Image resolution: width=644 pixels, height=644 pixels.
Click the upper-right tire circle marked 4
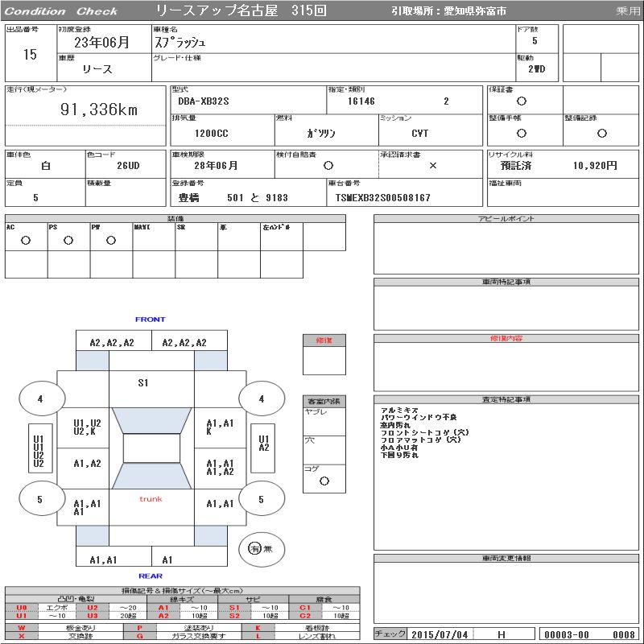click(x=261, y=398)
